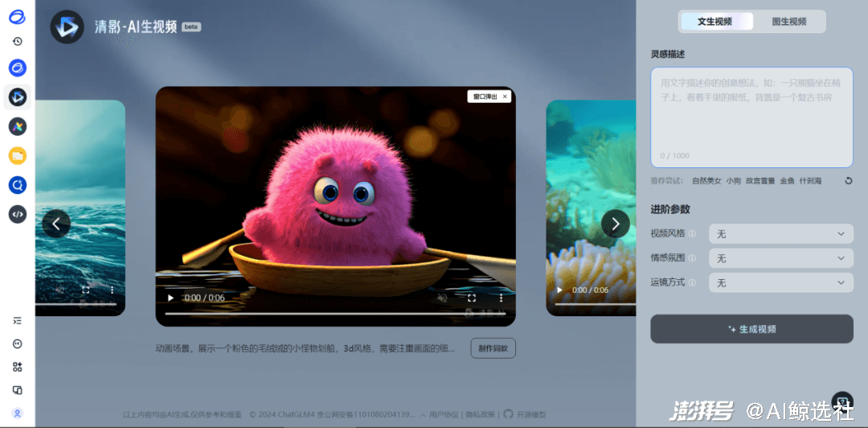Viewport: 868px width, 428px height.
Task: Switch to 图生视频 tab
Action: click(789, 22)
